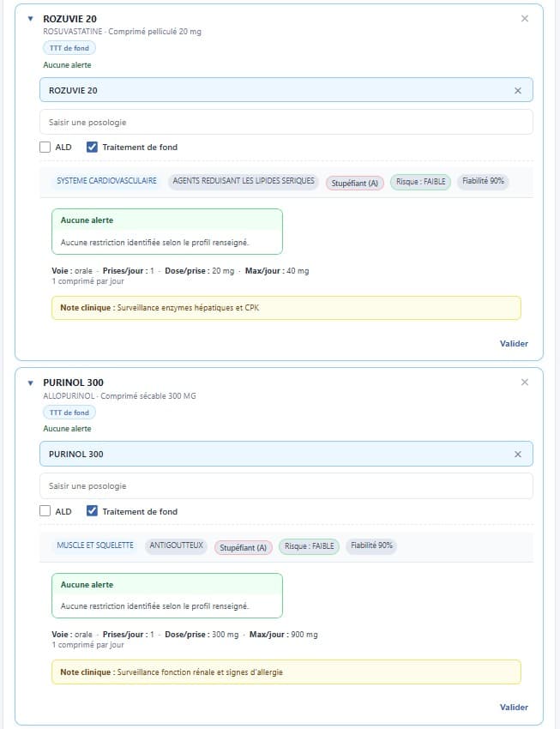The height and width of the screenshot is (729, 560).
Task: Click Fiabilité 90% badge on ROZUVIE 20
Action: 483,181
